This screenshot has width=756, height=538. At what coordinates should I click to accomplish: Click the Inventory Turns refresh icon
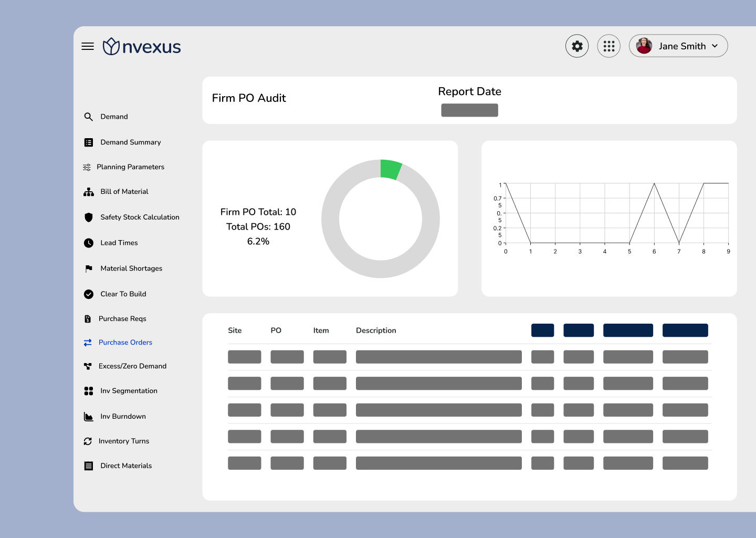pos(88,441)
